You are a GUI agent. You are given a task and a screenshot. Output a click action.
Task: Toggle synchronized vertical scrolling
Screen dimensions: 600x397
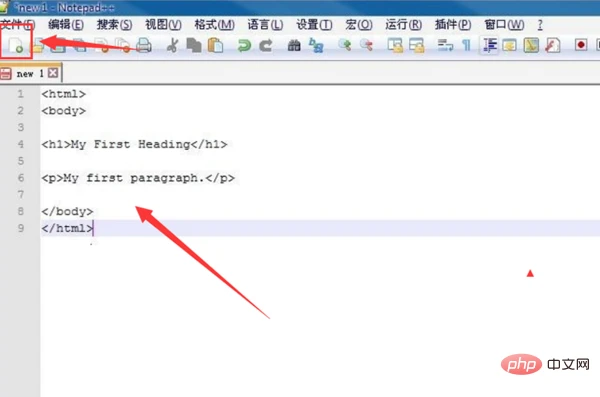coord(395,46)
